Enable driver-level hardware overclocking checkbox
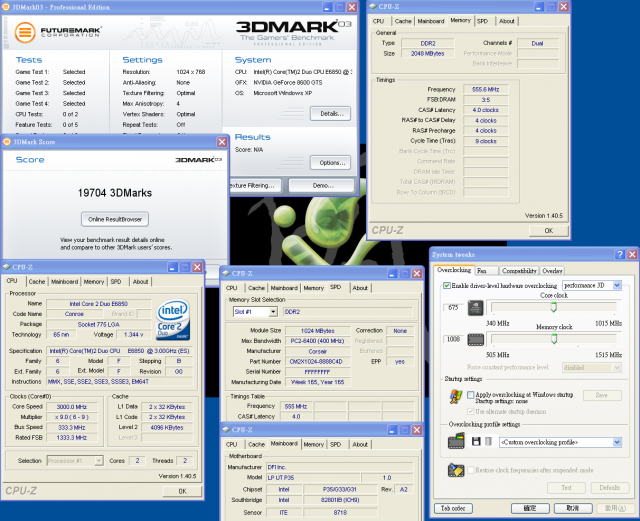The image size is (640, 521). point(447,285)
